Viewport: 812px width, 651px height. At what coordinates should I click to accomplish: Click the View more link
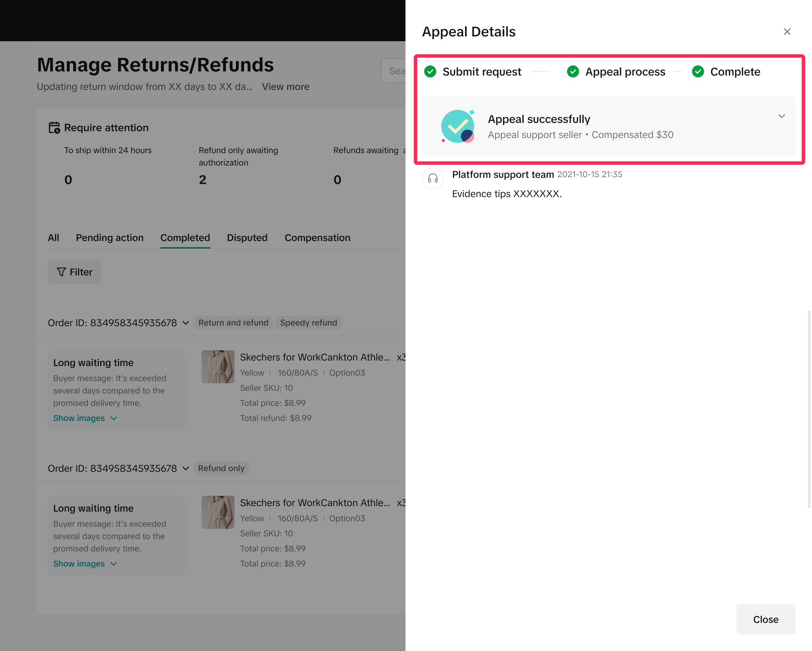285,87
